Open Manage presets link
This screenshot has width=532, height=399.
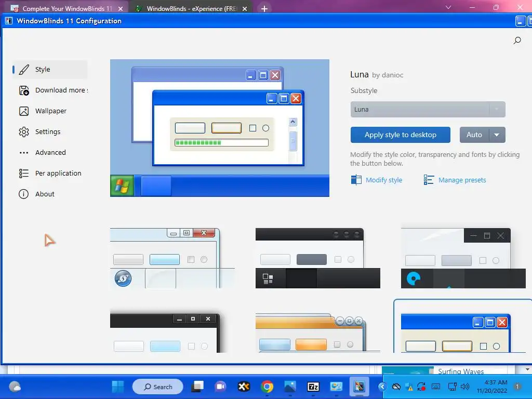(462, 180)
